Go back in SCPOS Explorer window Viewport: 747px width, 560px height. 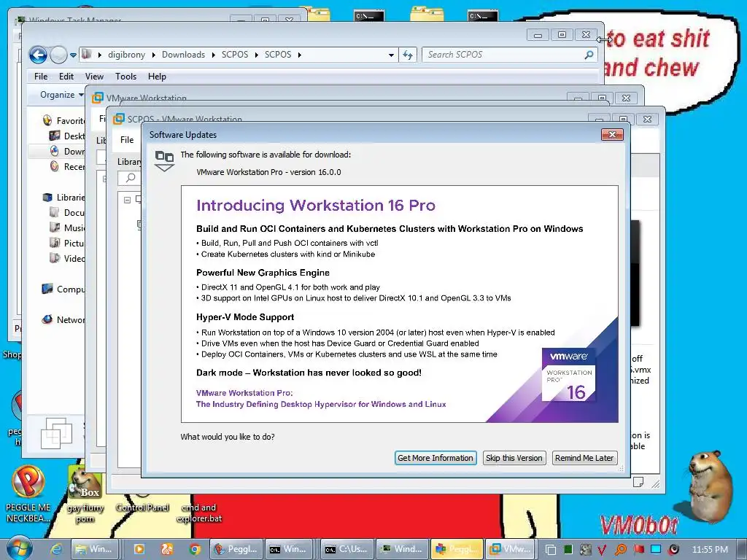coord(38,55)
